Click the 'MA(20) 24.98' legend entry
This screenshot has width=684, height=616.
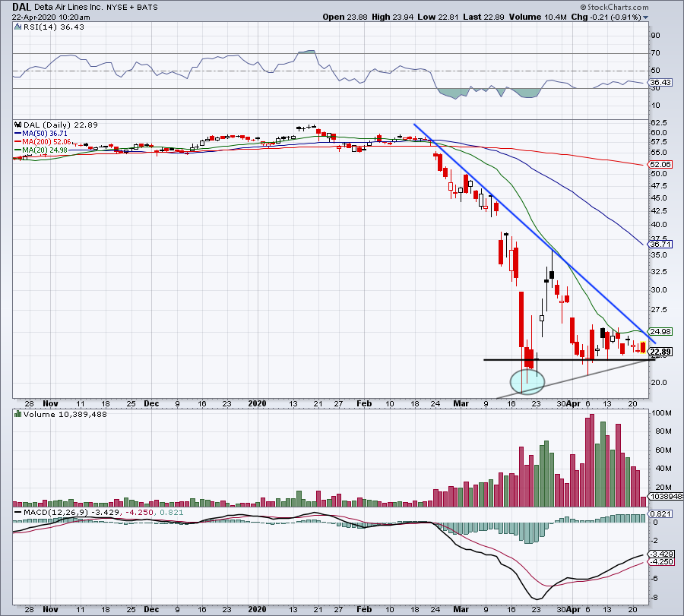tap(41, 150)
